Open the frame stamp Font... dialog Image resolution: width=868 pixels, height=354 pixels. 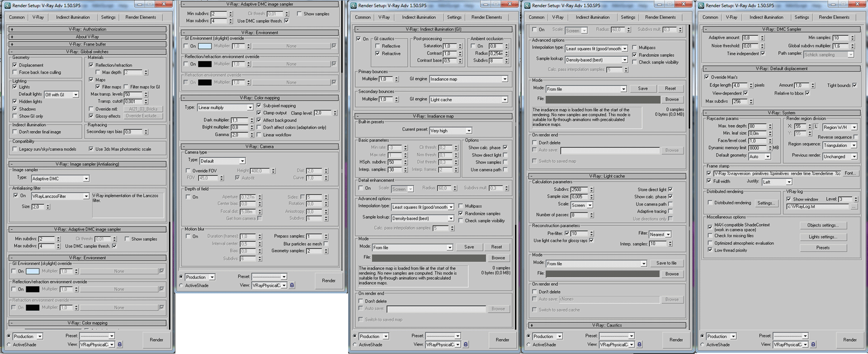[850, 173]
